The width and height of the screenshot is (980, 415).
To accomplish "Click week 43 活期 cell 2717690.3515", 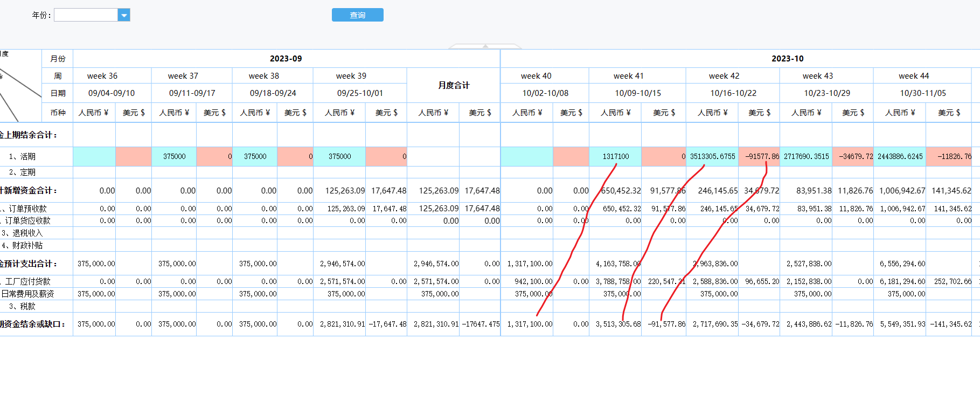I will pyautogui.click(x=806, y=156).
